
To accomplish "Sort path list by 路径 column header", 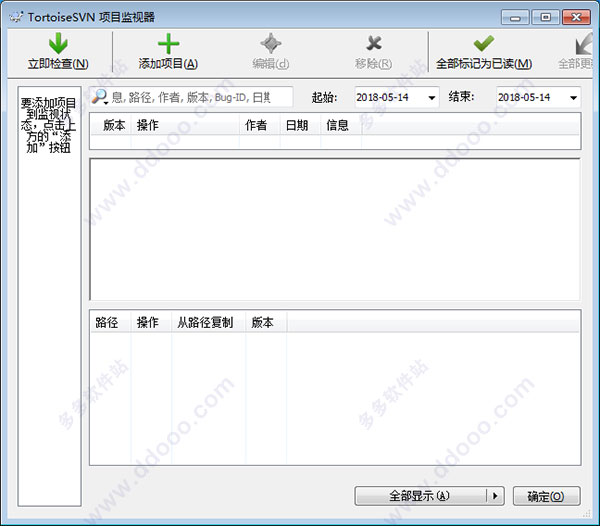I will tap(111, 322).
